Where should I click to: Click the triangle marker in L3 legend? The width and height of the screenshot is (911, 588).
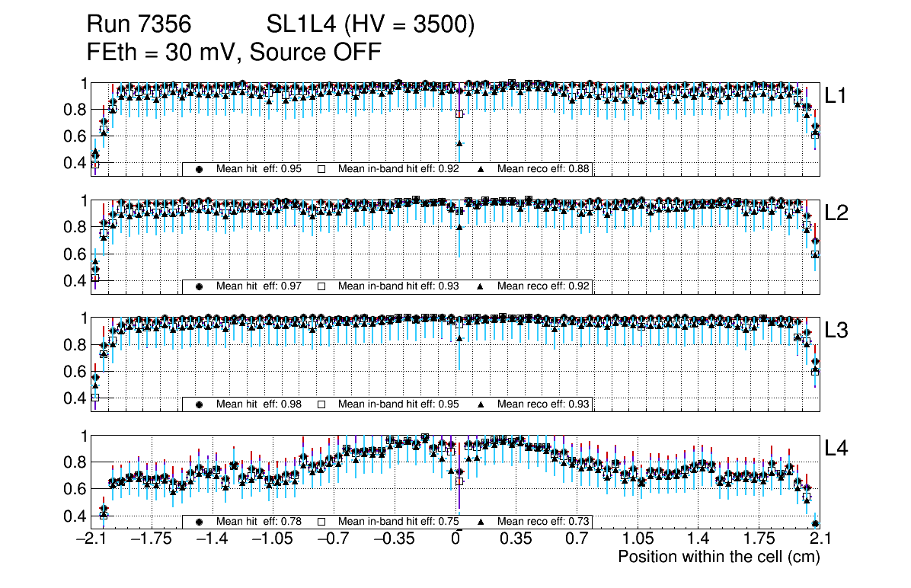coord(481,404)
